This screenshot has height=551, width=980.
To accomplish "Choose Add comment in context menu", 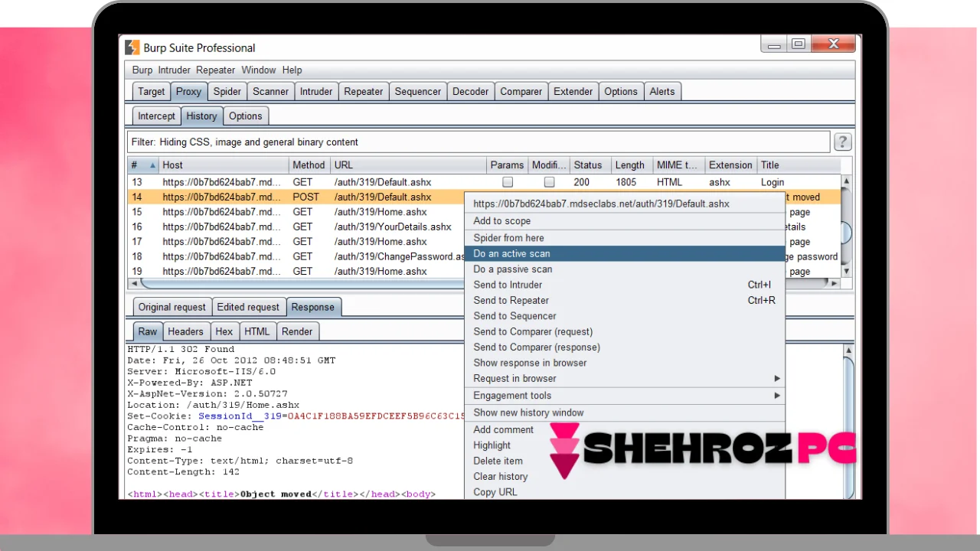I will pyautogui.click(x=625, y=429).
